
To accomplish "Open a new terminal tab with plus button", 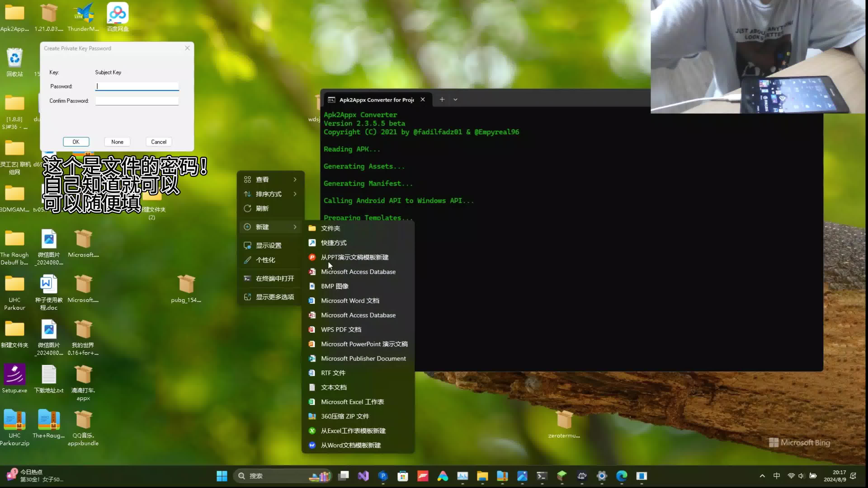I will click(x=442, y=99).
